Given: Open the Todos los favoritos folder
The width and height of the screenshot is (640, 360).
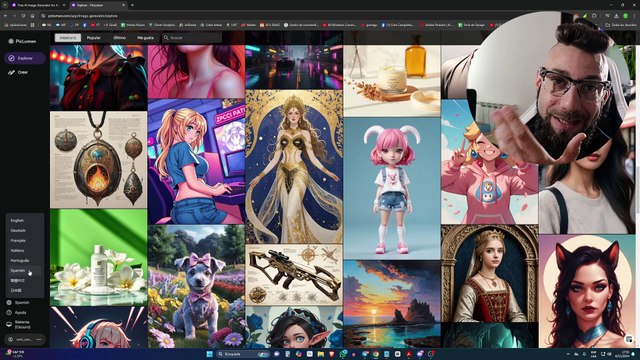Looking at the screenshot, I should pos(620,25).
